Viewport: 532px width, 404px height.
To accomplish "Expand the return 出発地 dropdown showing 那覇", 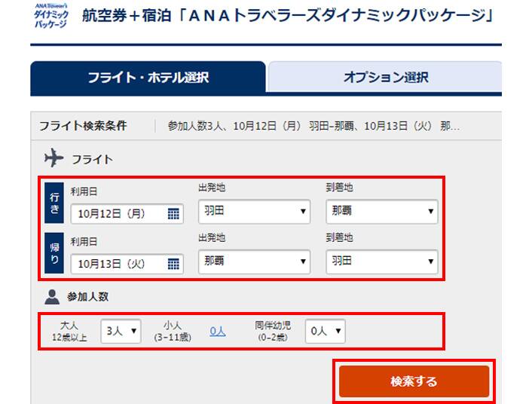I will click(254, 262).
